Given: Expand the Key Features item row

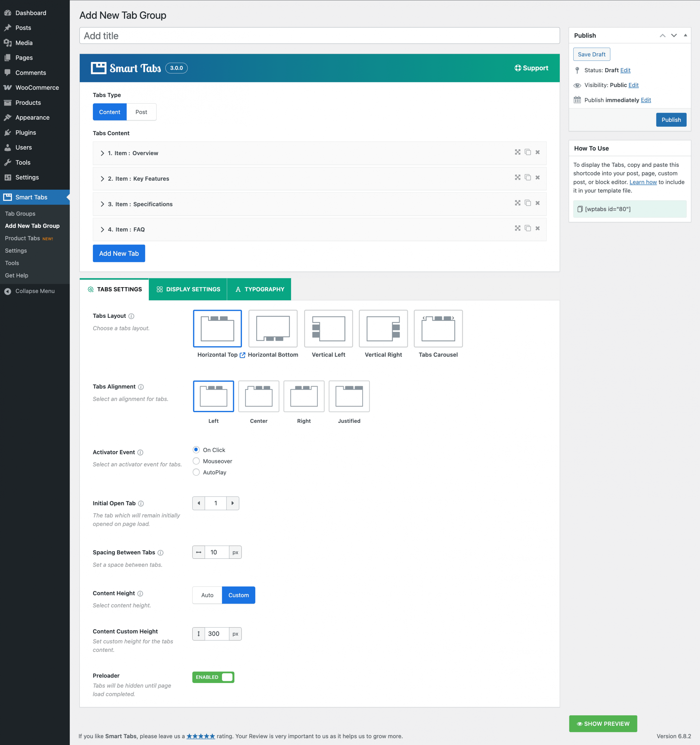Looking at the screenshot, I should click(x=319, y=179).
